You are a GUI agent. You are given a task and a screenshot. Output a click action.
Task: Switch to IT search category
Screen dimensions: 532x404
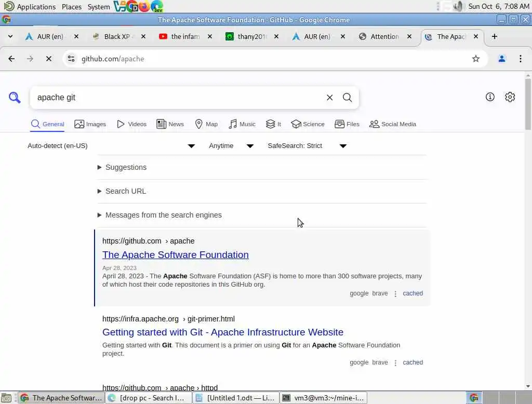tap(273, 124)
